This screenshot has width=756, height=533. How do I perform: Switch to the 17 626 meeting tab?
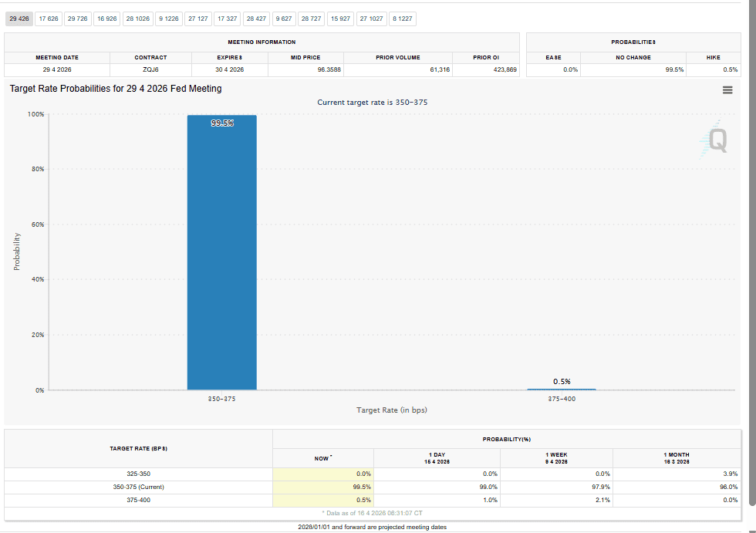[49, 19]
